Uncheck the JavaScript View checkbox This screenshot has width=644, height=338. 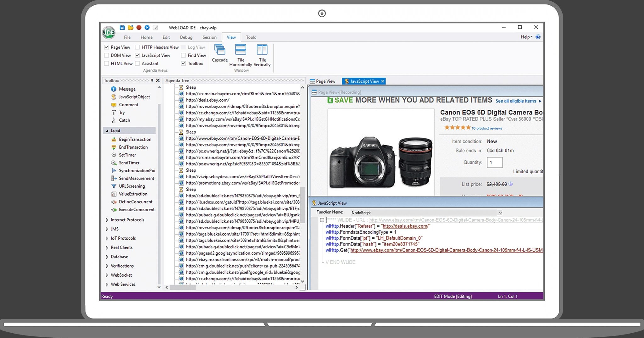[x=137, y=55]
